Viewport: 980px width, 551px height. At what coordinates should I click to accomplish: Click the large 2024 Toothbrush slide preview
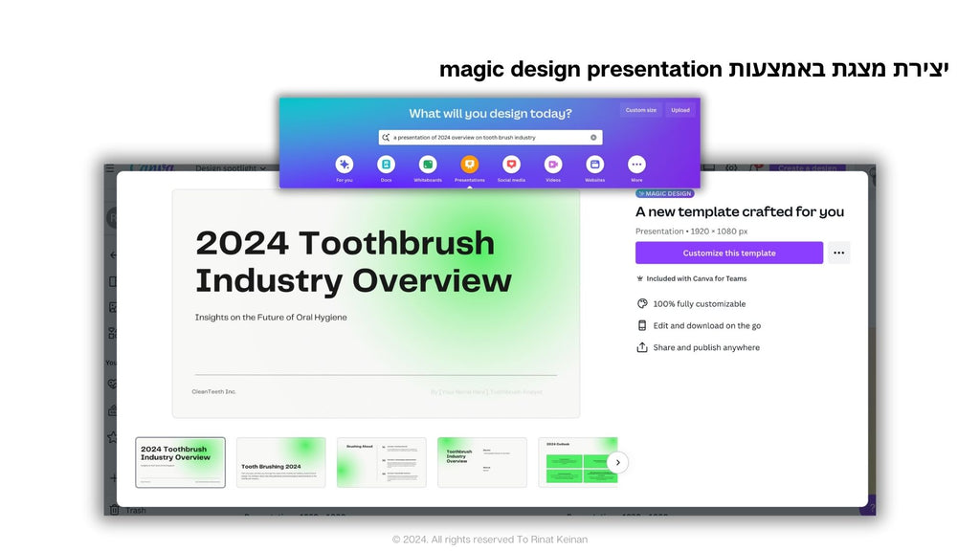click(x=376, y=303)
